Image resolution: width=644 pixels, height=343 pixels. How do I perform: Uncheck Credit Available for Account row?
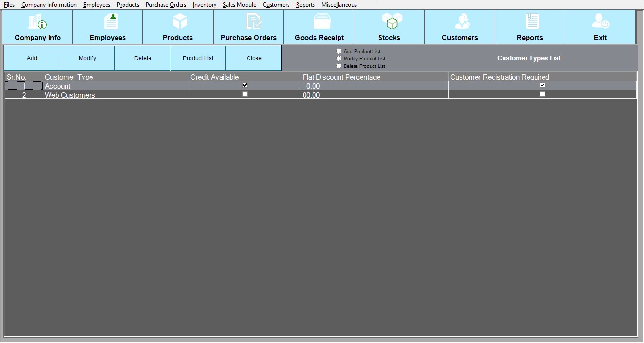coord(245,85)
